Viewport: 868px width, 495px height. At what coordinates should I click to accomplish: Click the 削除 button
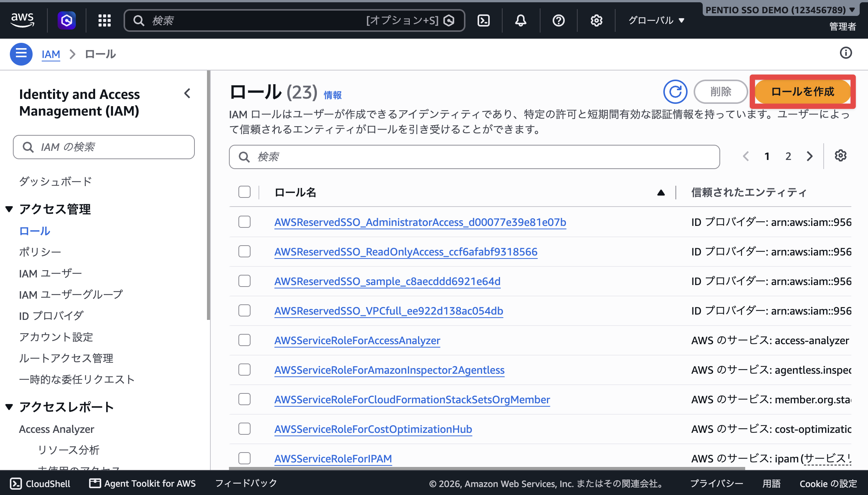[x=721, y=92]
